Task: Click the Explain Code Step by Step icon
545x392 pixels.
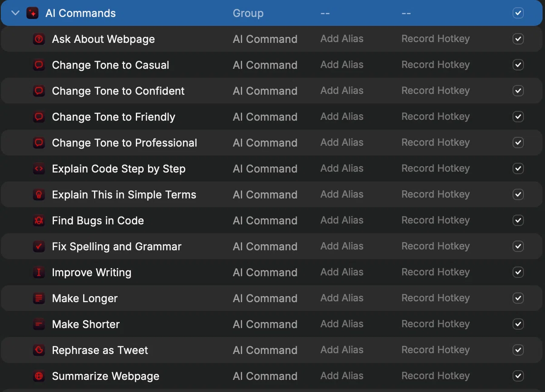Action: coord(39,168)
